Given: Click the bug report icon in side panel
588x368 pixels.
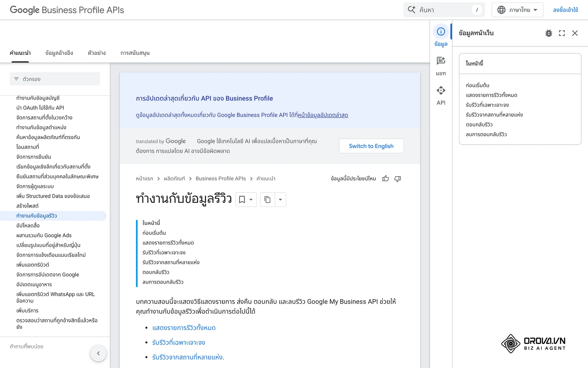Looking at the screenshot, I should (x=549, y=33).
